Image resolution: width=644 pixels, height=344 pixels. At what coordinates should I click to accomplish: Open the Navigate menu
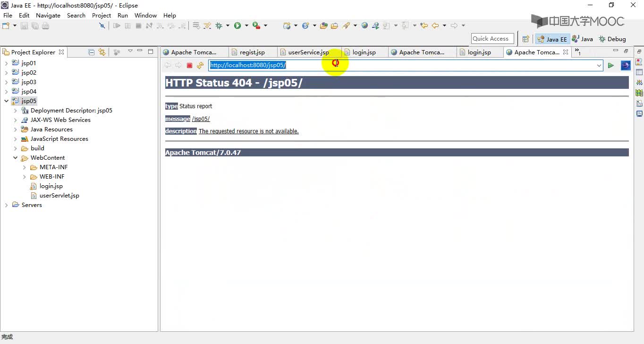[x=48, y=15]
